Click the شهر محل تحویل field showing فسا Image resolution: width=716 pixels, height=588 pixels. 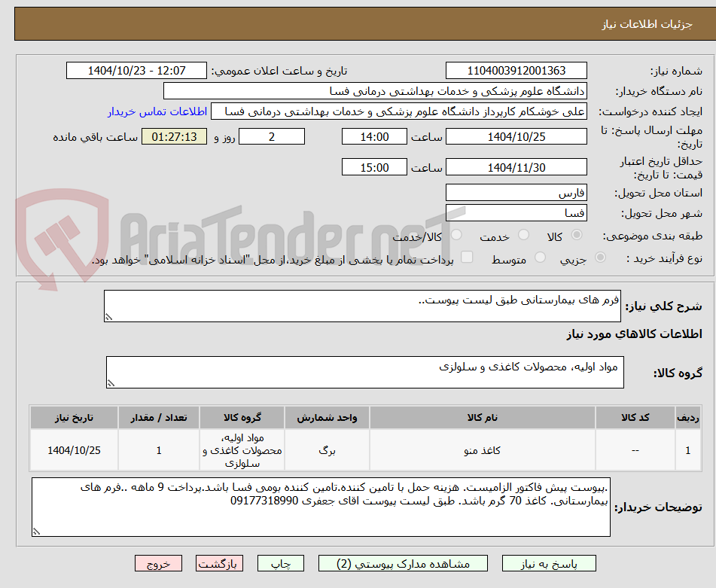516,212
